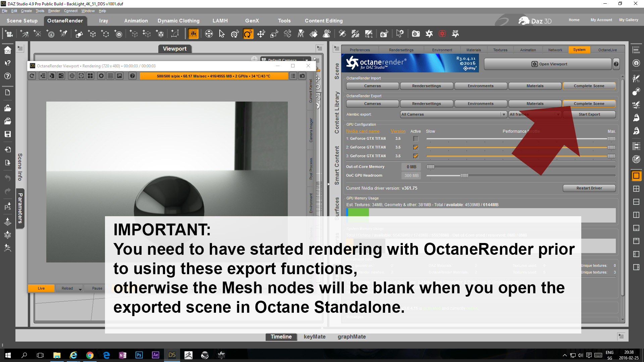644x362 pixels.
Task: Disable second GeForce GTX TITAN Active checkbox
Action: [x=416, y=147]
